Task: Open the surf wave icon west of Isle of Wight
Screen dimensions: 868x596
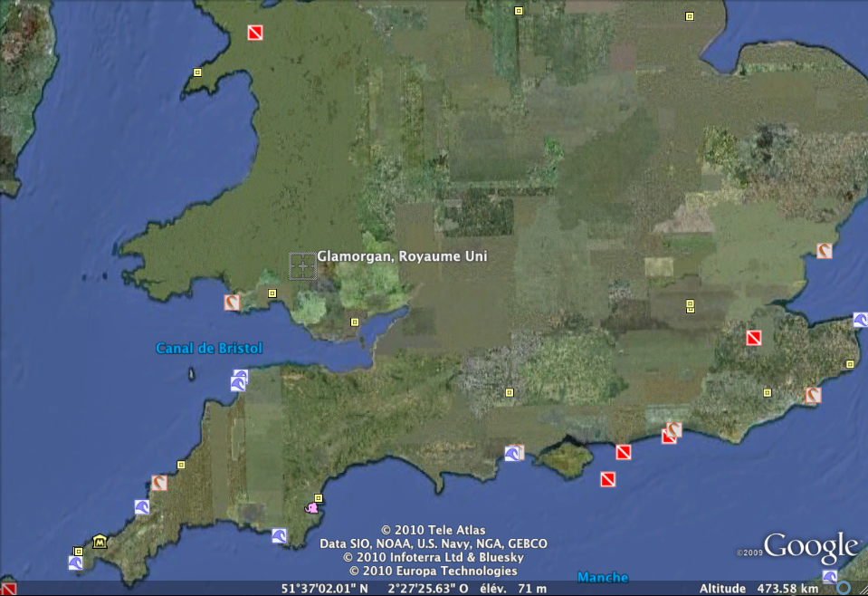Action: (x=513, y=453)
